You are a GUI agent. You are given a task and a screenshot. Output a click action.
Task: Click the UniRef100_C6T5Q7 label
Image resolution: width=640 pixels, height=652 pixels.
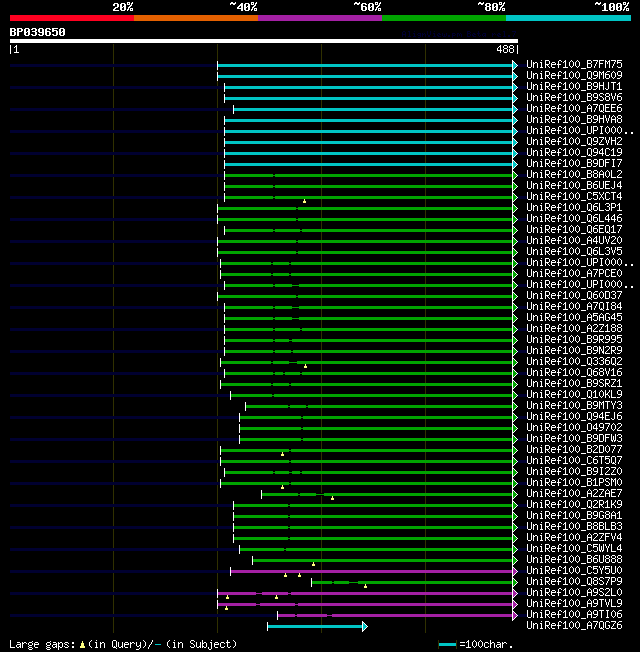pos(574,461)
